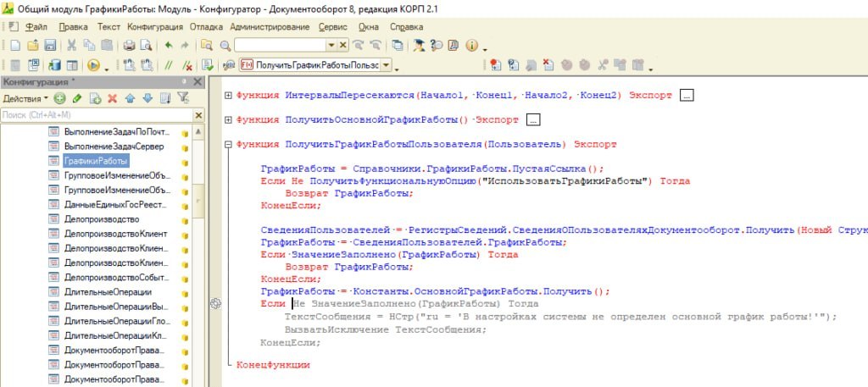
Task: Open the Окна menu
Action: coord(369,26)
